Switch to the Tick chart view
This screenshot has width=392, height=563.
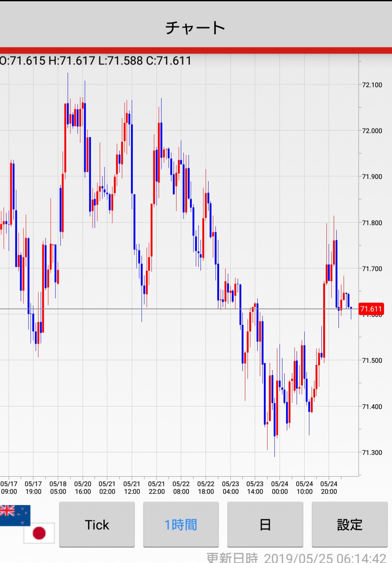97,524
